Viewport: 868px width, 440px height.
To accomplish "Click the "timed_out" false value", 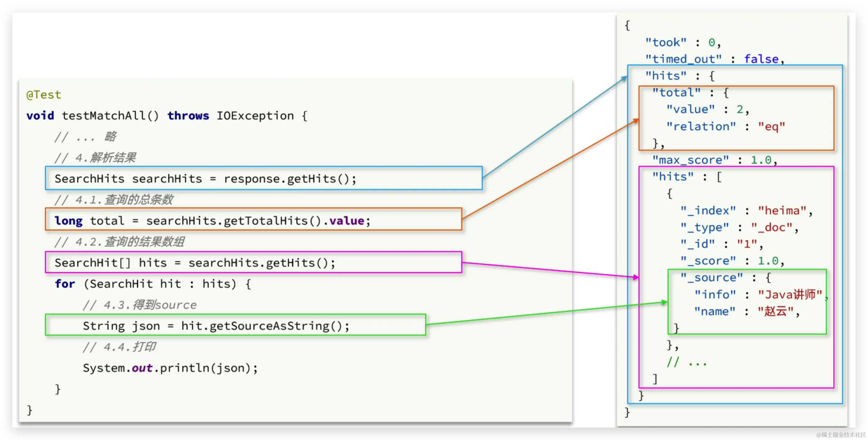I will point(761,59).
